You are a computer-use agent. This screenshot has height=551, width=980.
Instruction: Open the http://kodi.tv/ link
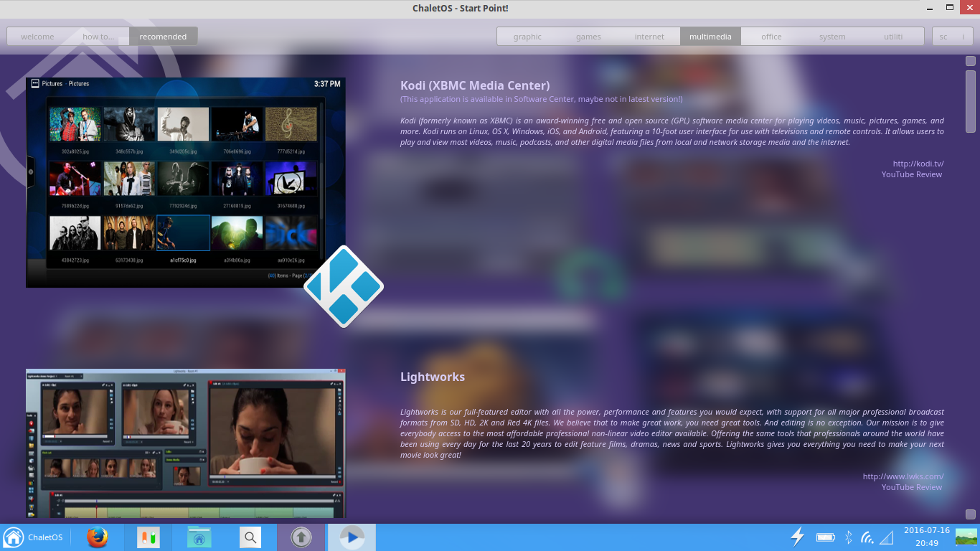[918, 164]
